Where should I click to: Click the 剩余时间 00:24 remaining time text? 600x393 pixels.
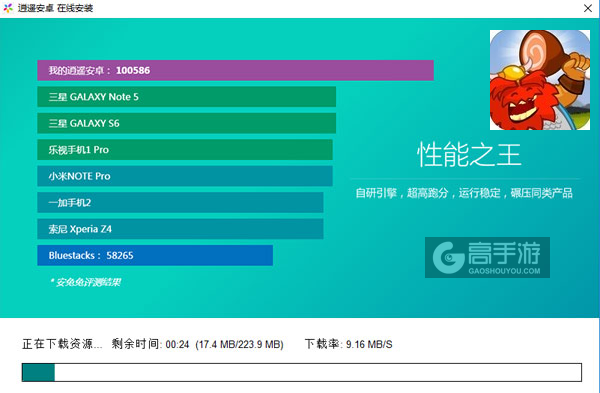coord(151,344)
